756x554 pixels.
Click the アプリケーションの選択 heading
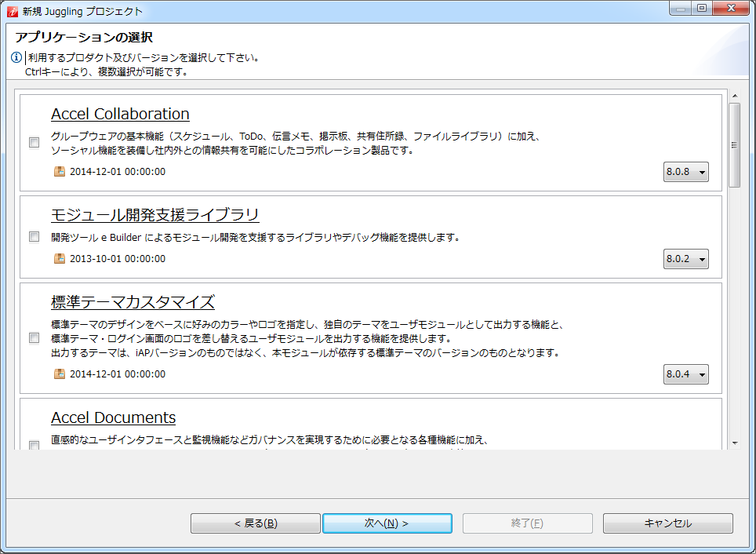tap(84, 37)
